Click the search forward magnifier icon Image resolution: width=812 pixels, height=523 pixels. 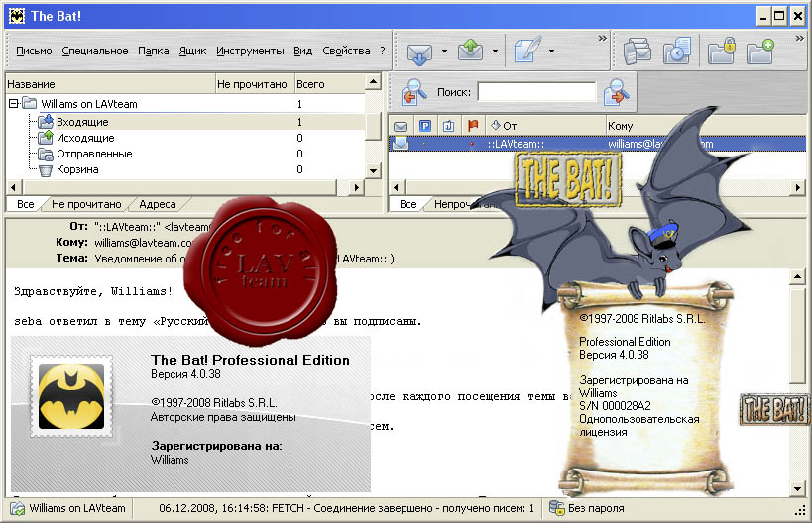coord(616,92)
